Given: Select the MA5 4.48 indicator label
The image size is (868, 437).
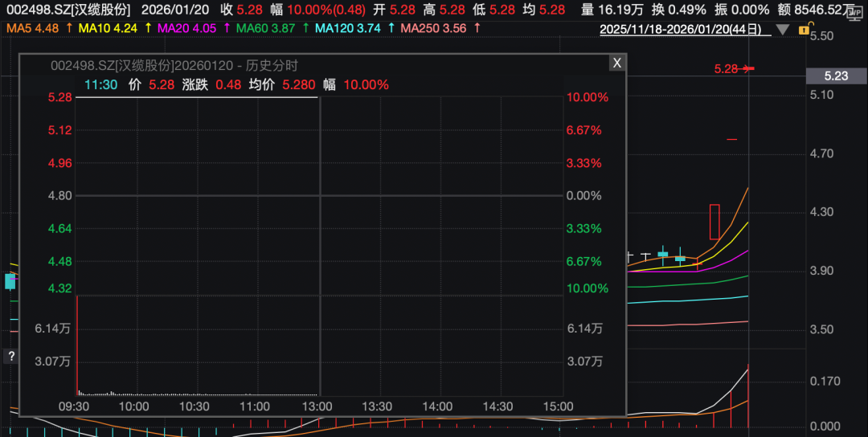Looking at the screenshot, I should point(34,27).
